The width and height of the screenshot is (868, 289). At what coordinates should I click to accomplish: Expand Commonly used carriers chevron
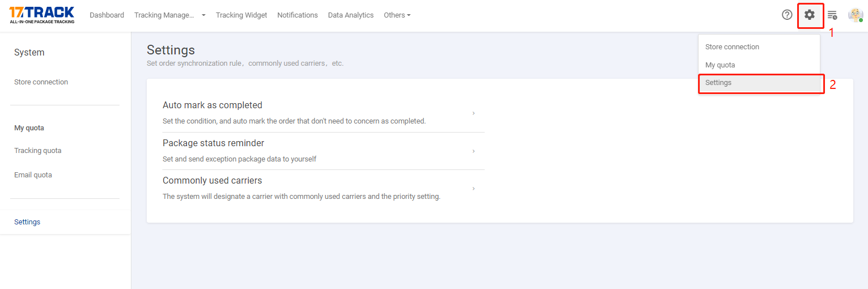tap(474, 189)
